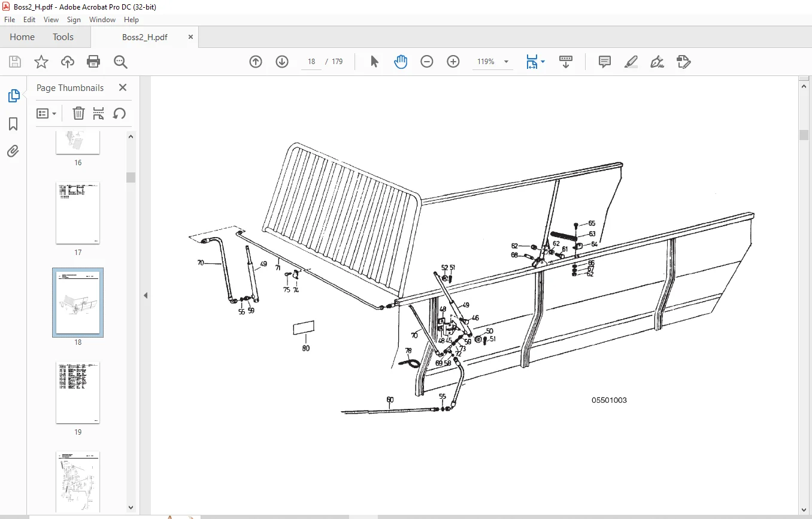Open the Sign menu
Screen dimensions: 812x519
74,20
